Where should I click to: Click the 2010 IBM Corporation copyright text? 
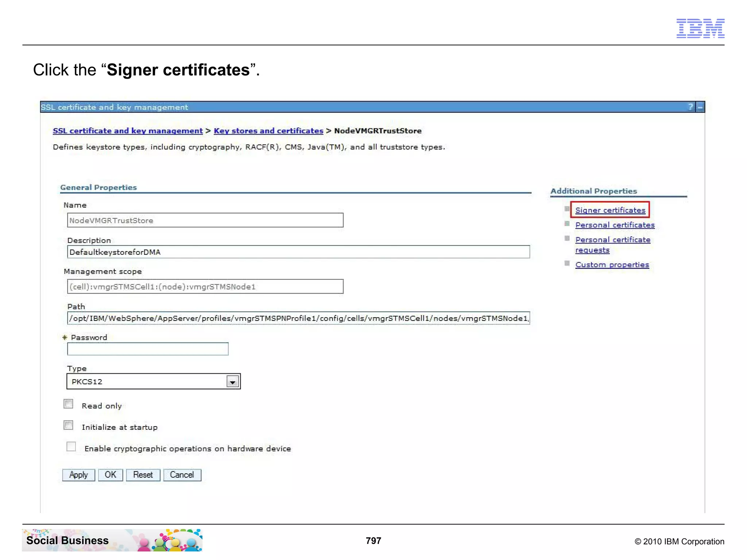click(x=680, y=541)
